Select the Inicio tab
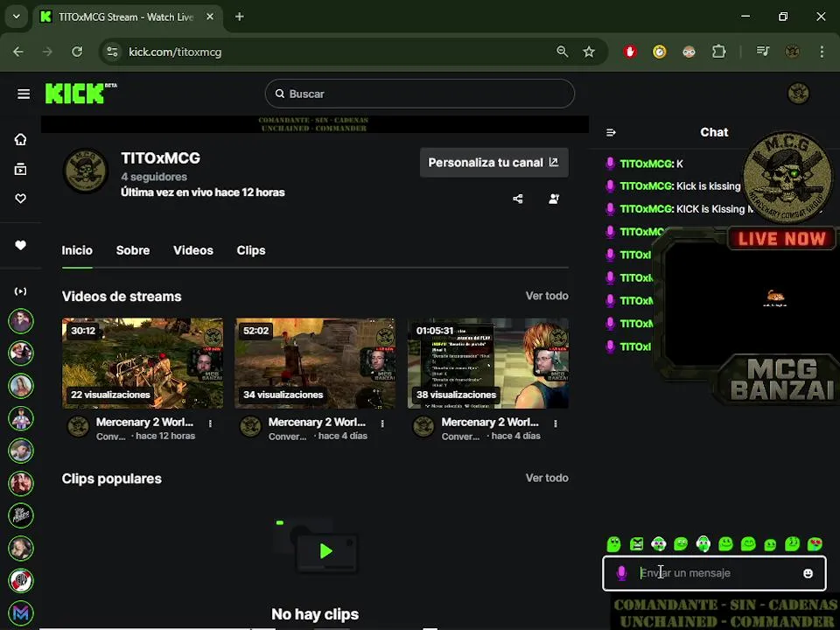840x630 pixels. (x=77, y=250)
